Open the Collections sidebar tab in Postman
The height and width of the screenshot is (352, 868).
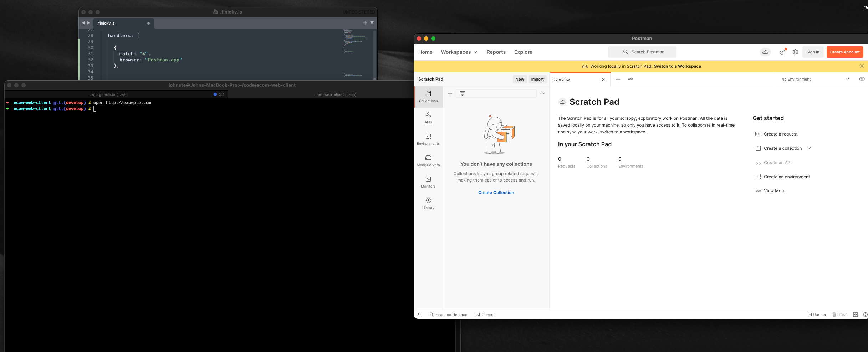pos(428,97)
